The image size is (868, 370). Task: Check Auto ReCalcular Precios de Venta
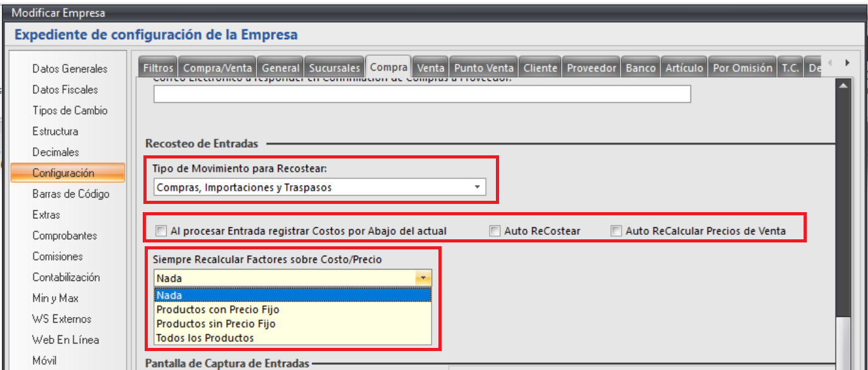pyautogui.click(x=615, y=231)
